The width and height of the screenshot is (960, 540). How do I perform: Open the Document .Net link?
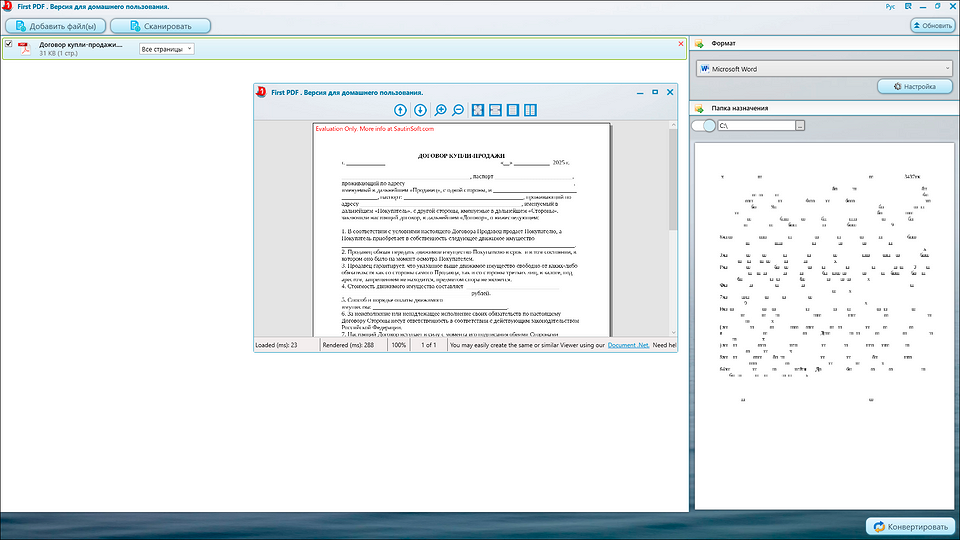(628, 345)
